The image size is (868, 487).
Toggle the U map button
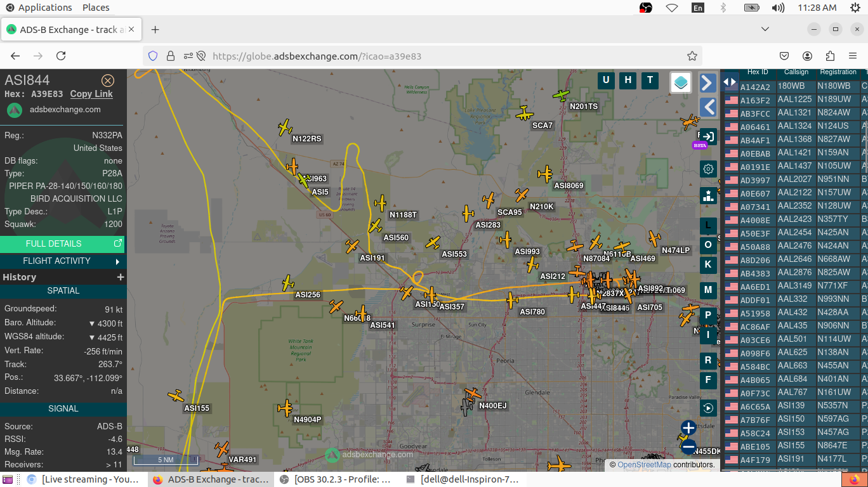606,80
